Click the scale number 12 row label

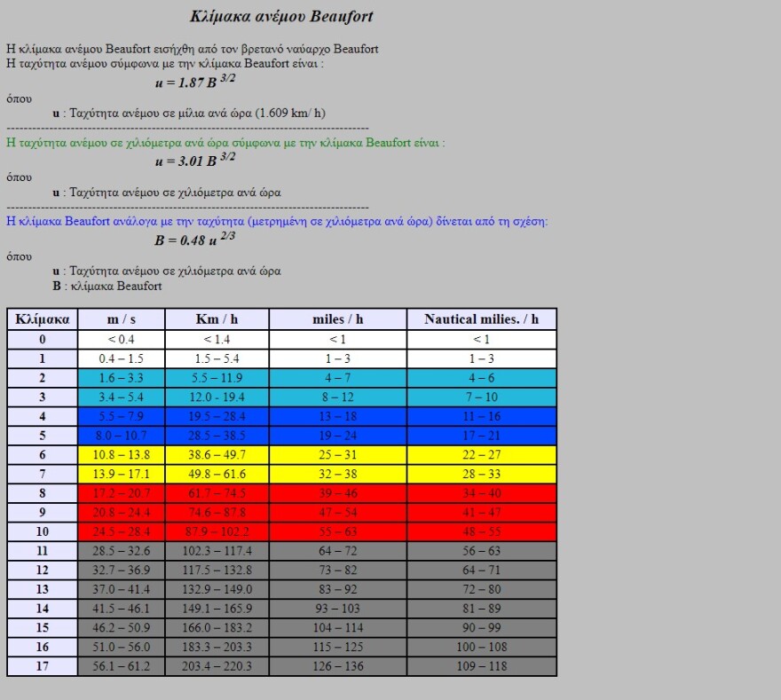[x=43, y=570]
